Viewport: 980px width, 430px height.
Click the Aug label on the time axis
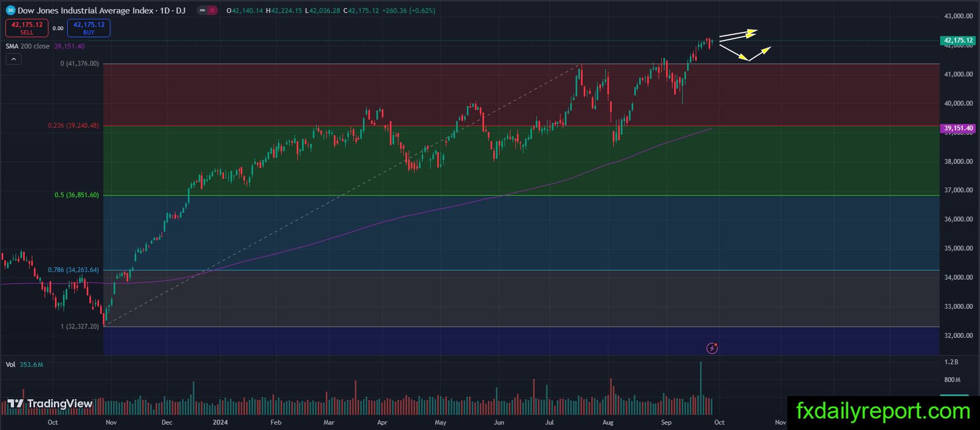pos(608,422)
